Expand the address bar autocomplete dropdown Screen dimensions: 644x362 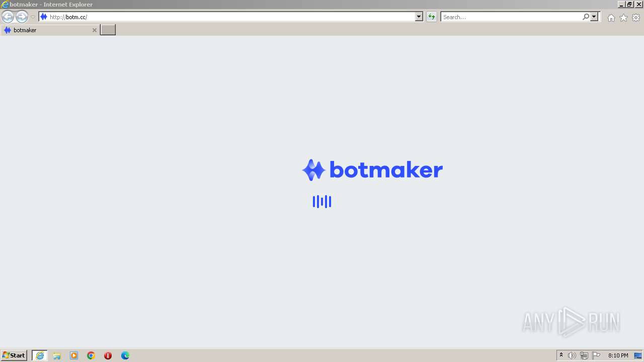(419, 17)
